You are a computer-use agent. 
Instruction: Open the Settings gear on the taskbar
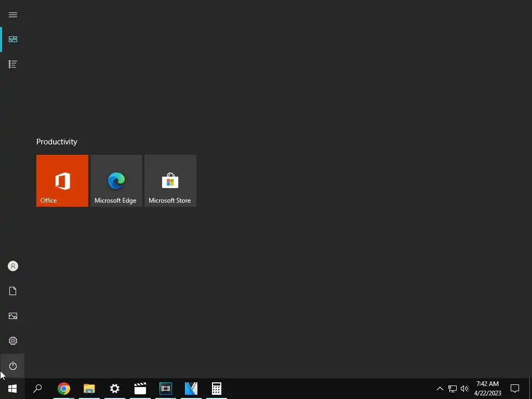pos(115,389)
